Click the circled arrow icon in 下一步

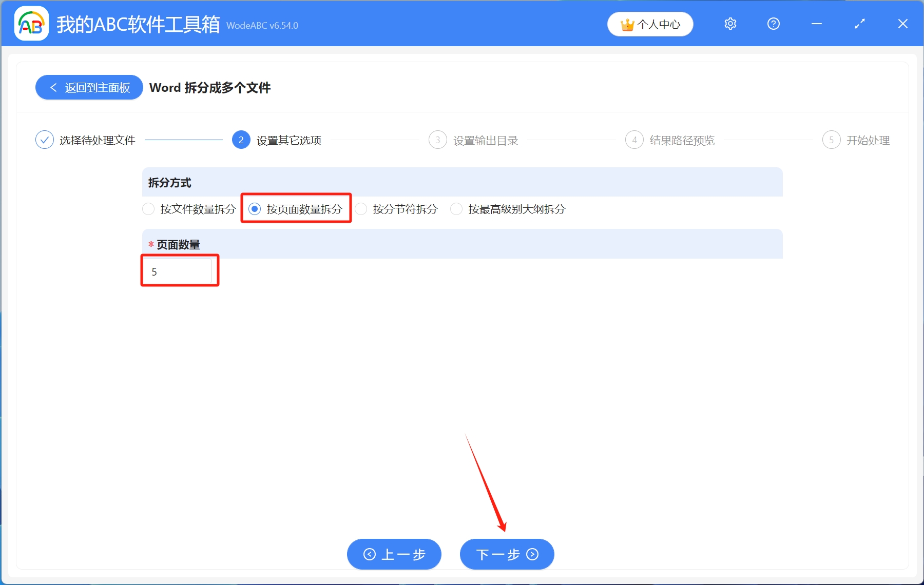coord(532,555)
